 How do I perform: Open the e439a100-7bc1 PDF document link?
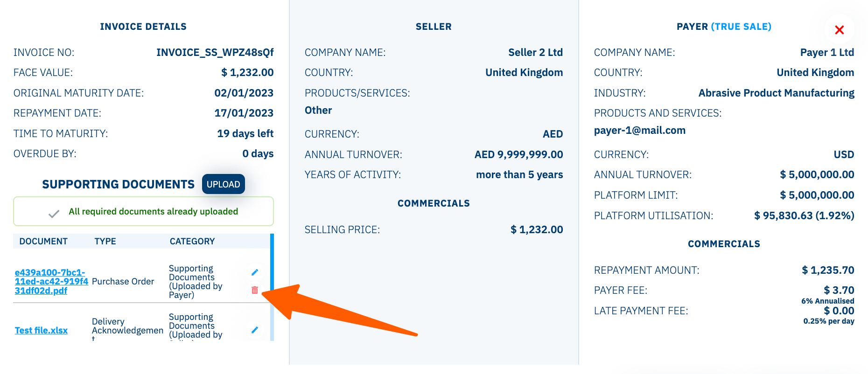50,282
